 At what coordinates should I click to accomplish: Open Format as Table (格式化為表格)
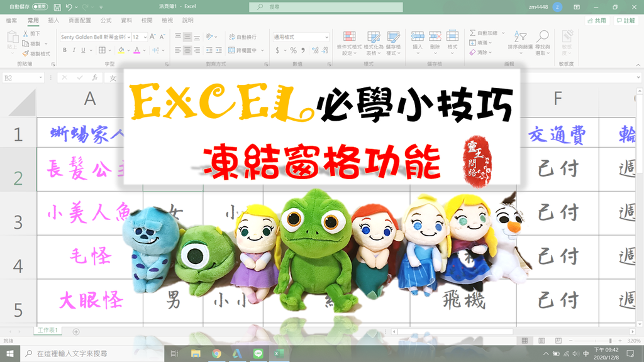(374, 43)
